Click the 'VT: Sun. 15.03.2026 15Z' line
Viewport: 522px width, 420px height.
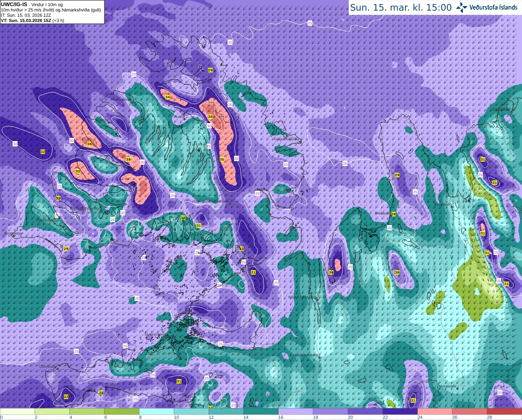tap(33, 20)
